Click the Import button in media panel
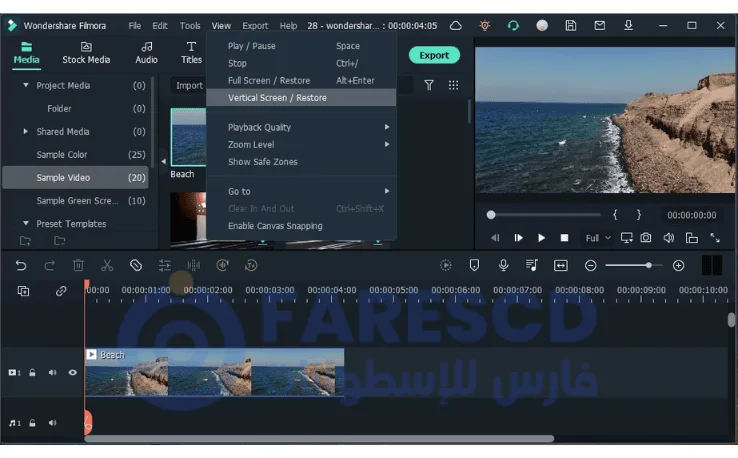The image size is (738, 458). pyautogui.click(x=189, y=86)
